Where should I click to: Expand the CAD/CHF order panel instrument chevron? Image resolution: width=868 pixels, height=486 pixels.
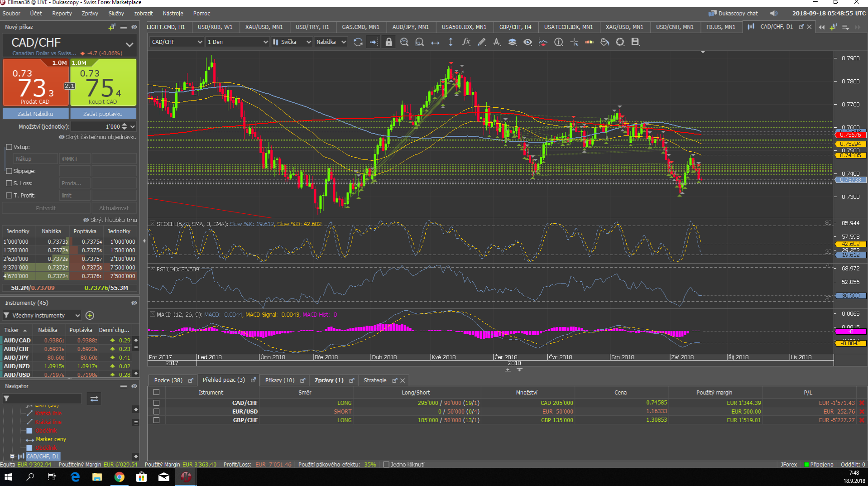(x=129, y=44)
